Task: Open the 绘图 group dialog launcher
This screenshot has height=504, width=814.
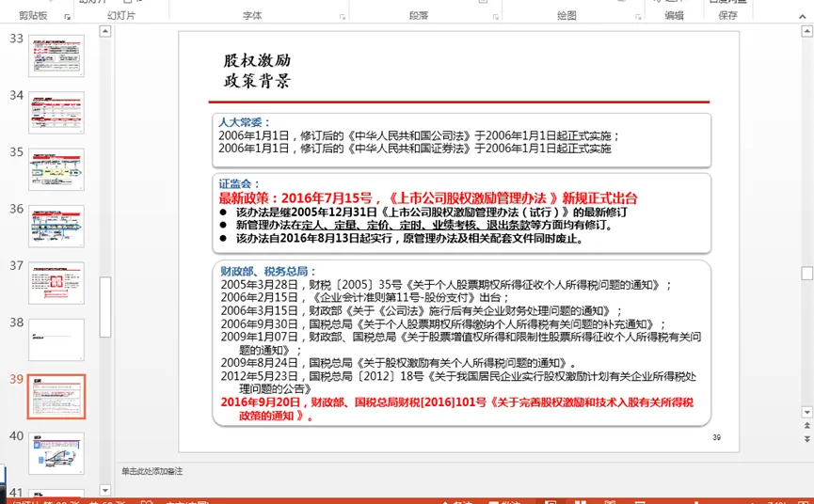Action: pyautogui.click(x=638, y=17)
